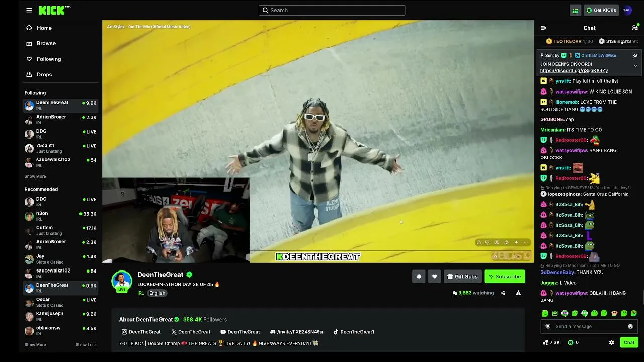Open the three-dot menu on the video overlay
Viewport: 644px width, 362px height.
[x=526, y=243]
